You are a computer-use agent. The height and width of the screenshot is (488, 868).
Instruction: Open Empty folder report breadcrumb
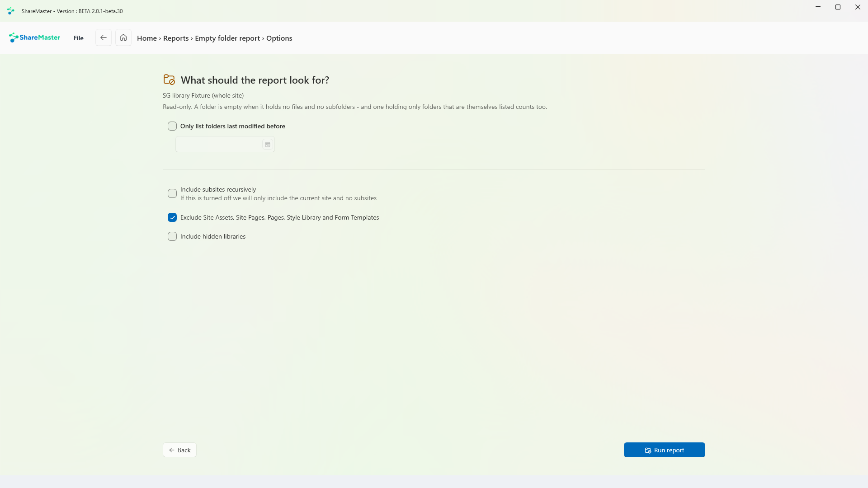pyautogui.click(x=227, y=38)
